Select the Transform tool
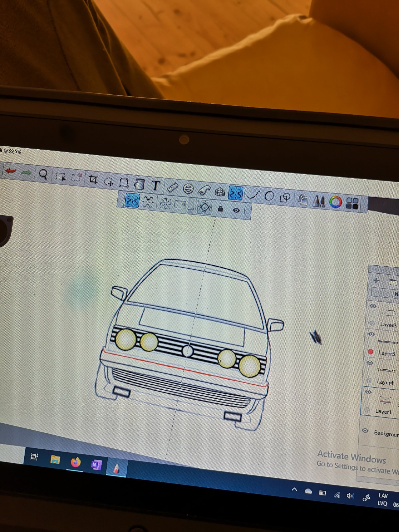 tap(124, 182)
